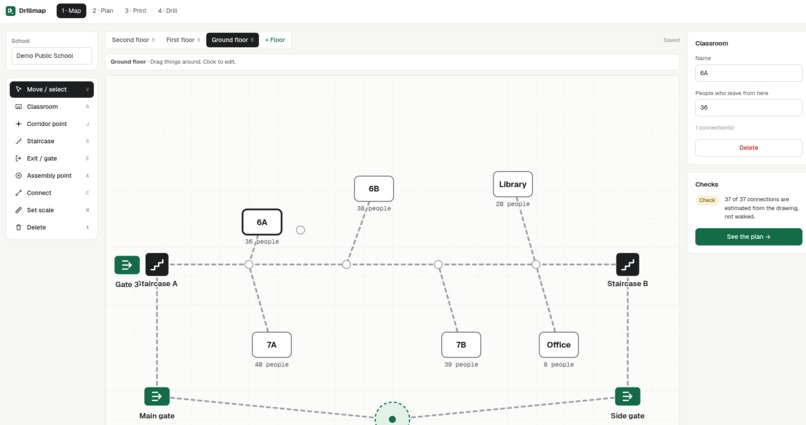Switch to the Second floor tab

(x=133, y=40)
